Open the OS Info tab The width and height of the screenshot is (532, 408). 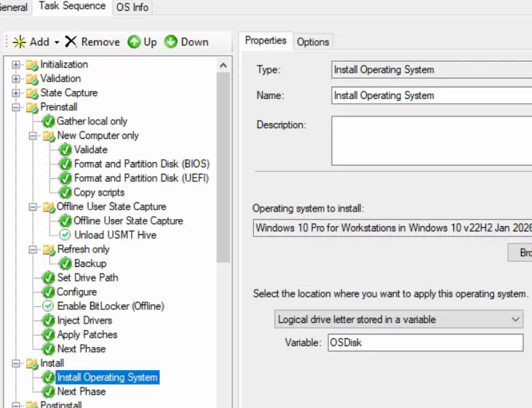[132, 7]
